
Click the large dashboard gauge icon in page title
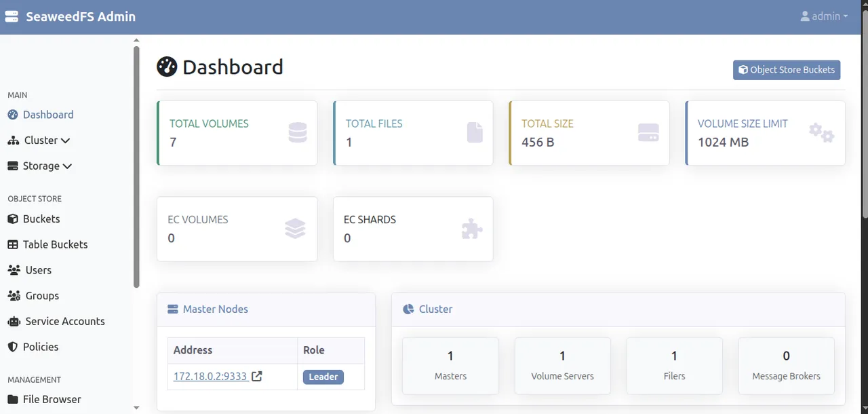167,67
